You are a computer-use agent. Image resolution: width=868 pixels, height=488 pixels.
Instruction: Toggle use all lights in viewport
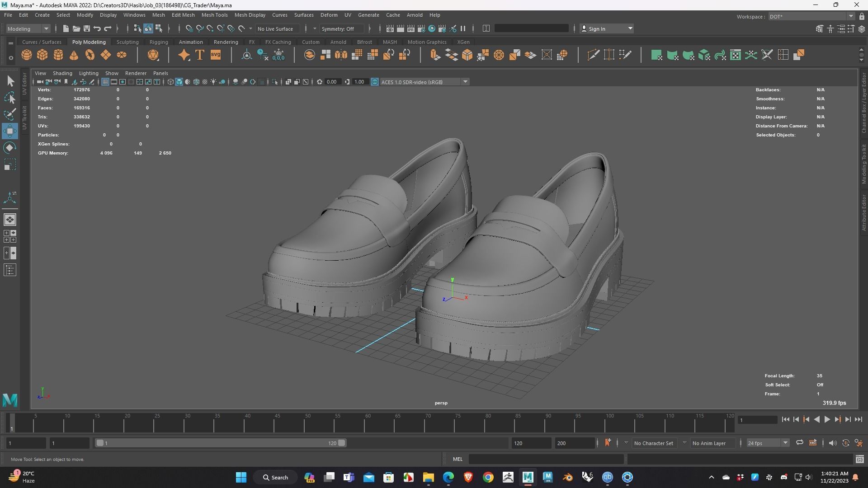[213, 82]
